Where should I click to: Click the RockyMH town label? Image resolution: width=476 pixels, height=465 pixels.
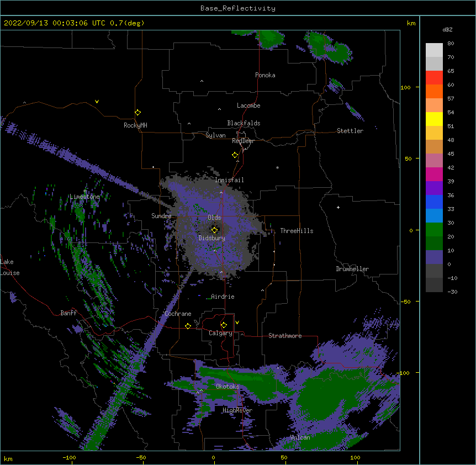coord(135,125)
